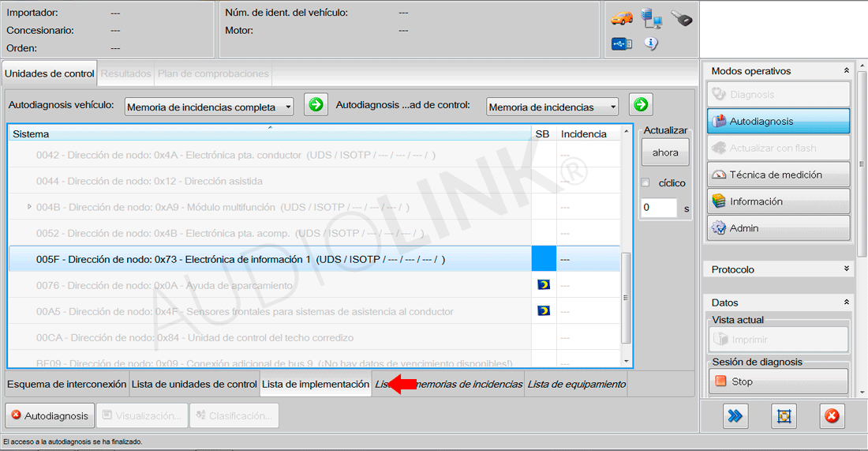The image size is (868, 451).
Task: Open the Lista de equipamiento tab
Action: pos(576,385)
